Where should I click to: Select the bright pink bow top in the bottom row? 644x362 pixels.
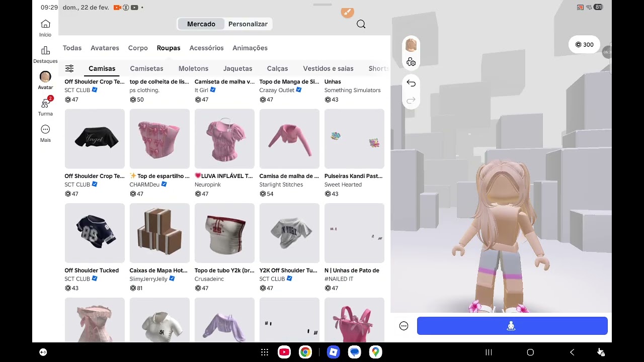coord(354,320)
